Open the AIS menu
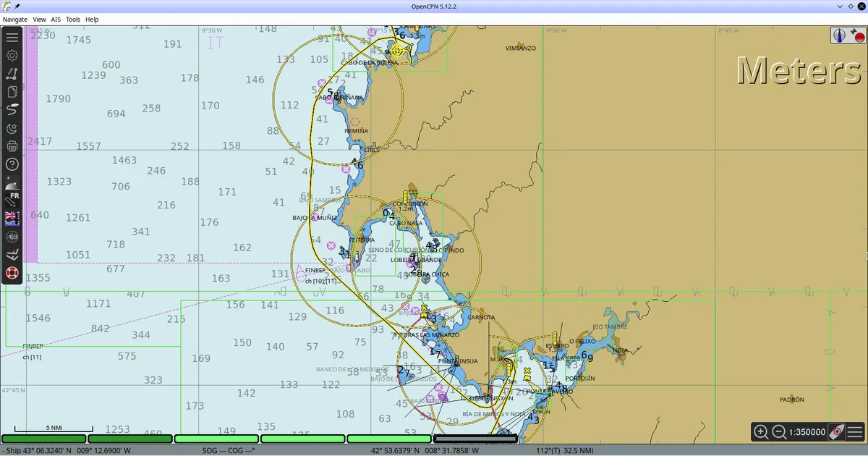 pyautogui.click(x=56, y=20)
